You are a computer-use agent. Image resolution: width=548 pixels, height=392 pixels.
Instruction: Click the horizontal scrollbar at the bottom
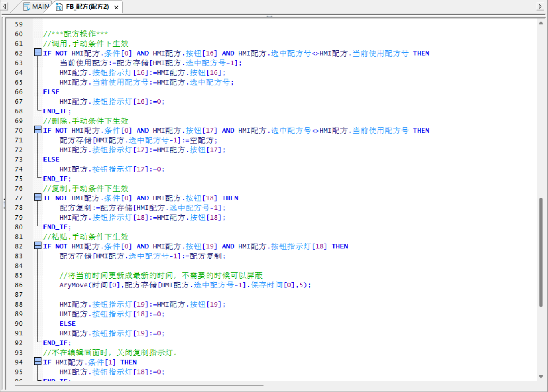pyautogui.click(x=139, y=385)
